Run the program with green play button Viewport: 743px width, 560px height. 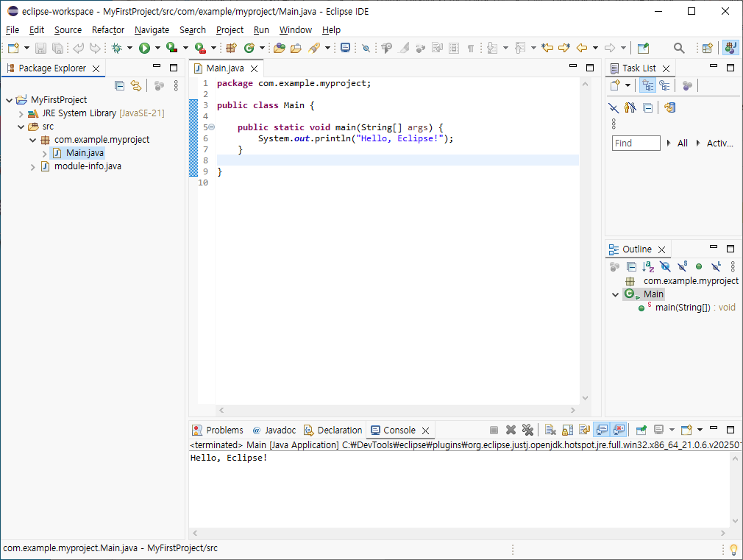144,48
